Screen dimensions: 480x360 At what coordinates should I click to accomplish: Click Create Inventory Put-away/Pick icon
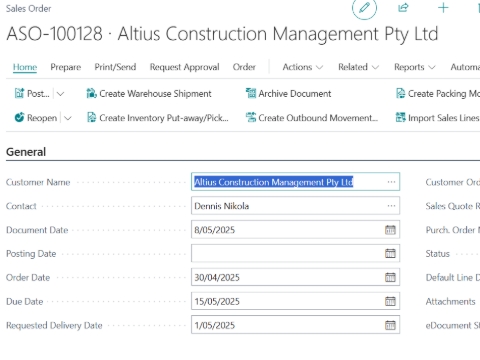coord(91,117)
